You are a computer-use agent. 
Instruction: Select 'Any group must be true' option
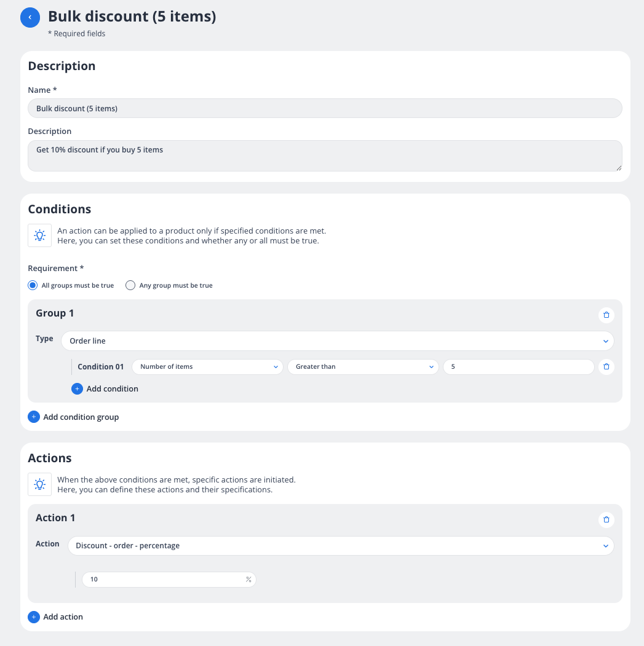130,285
